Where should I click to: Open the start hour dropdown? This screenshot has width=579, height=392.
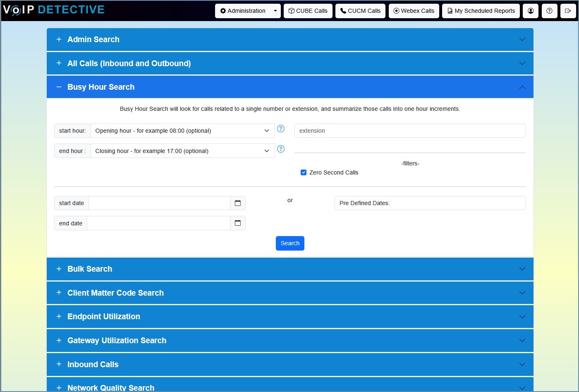click(182, 131)
